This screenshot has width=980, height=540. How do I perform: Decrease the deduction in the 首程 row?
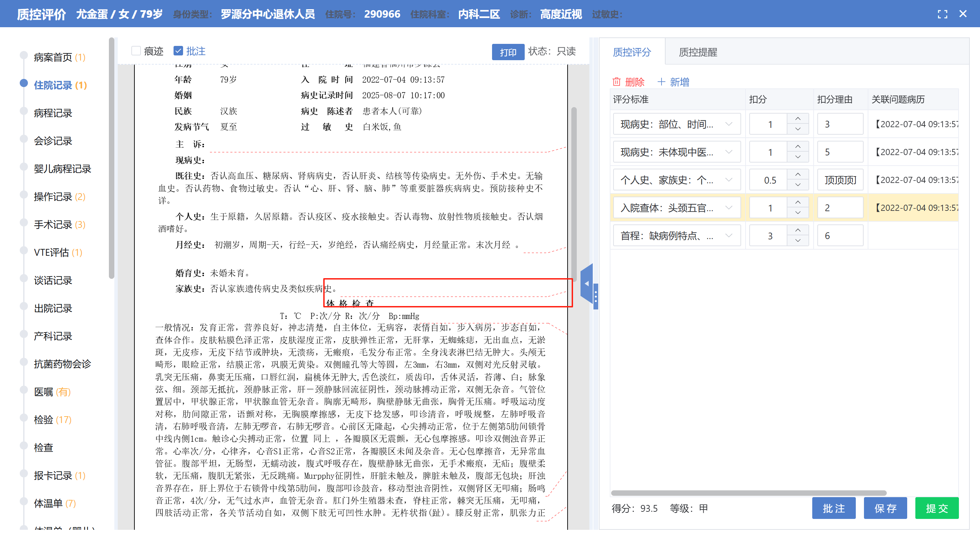pos(798,241)
